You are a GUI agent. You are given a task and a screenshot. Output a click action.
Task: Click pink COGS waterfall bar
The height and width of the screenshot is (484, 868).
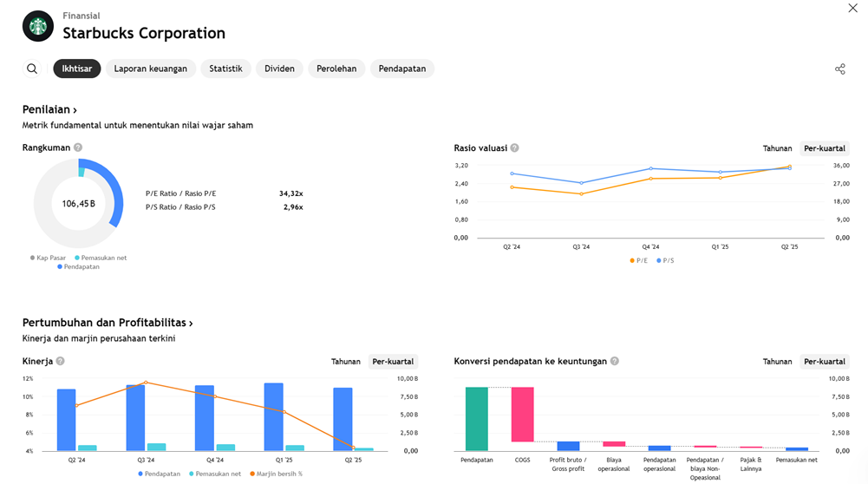point(523,415)
